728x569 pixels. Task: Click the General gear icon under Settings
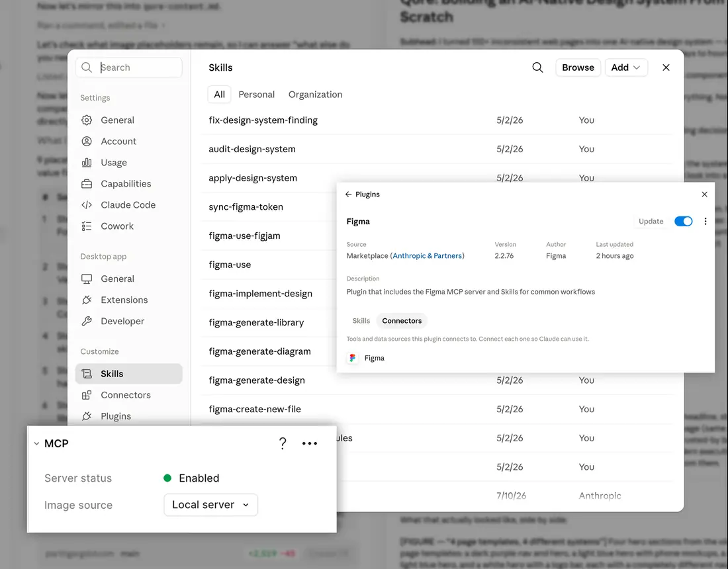[87, 120]
